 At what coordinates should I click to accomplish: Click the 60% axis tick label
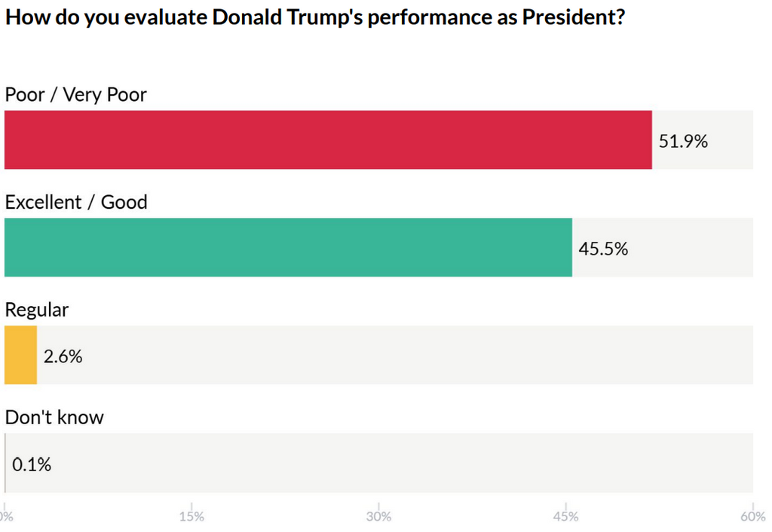click(752, 516)
